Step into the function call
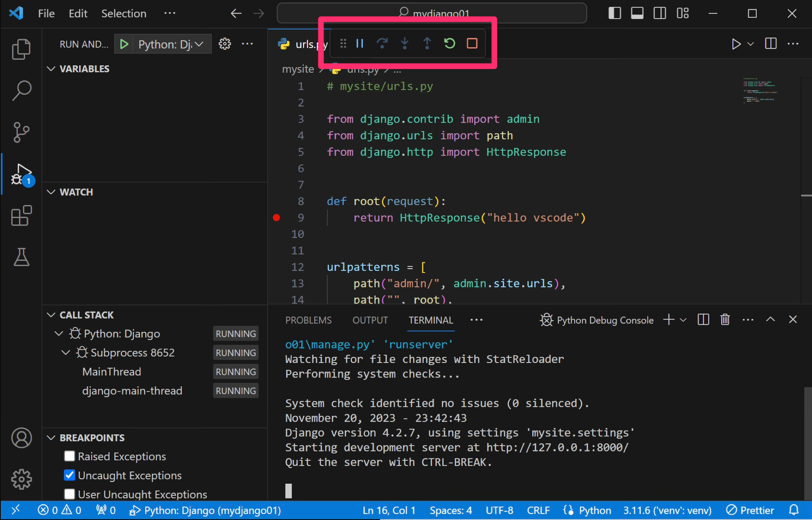 (405, 44)
